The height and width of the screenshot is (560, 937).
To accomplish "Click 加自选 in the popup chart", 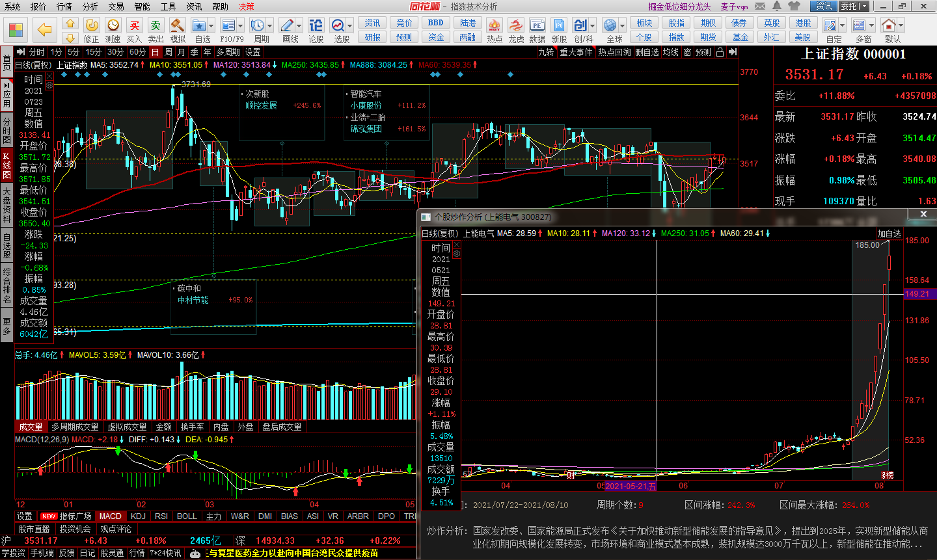I will (889, 233).
